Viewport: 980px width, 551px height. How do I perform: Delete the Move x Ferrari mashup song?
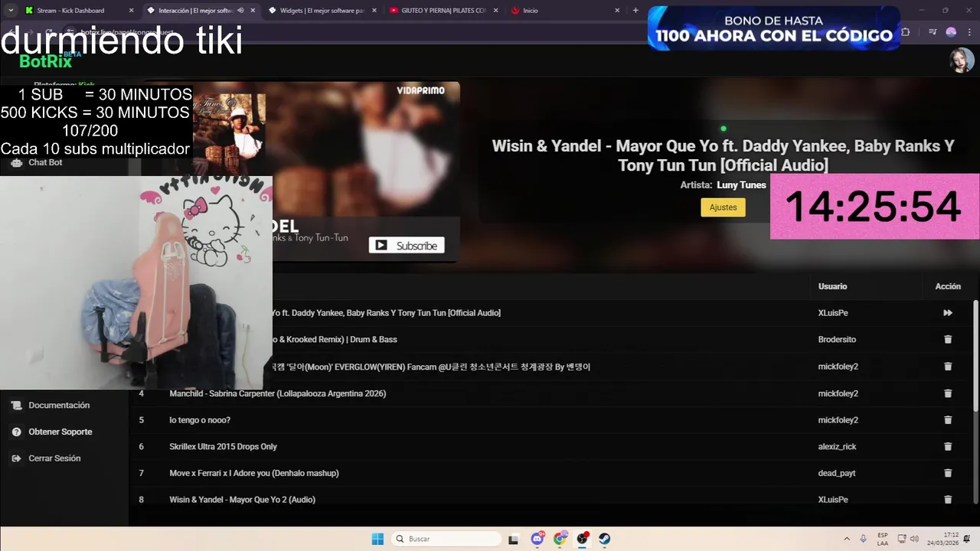(948, 473)
